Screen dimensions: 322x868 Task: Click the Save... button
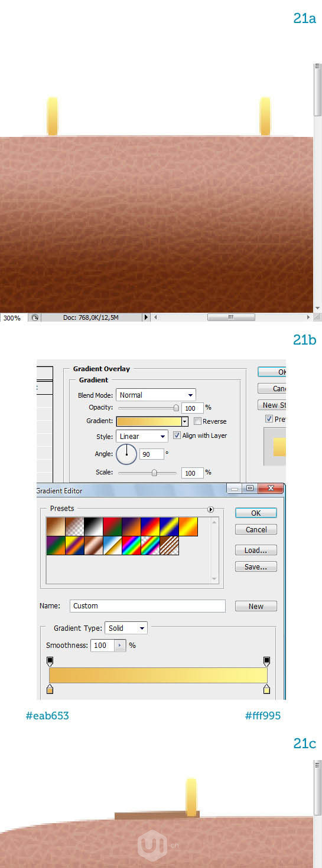point(256,566)
